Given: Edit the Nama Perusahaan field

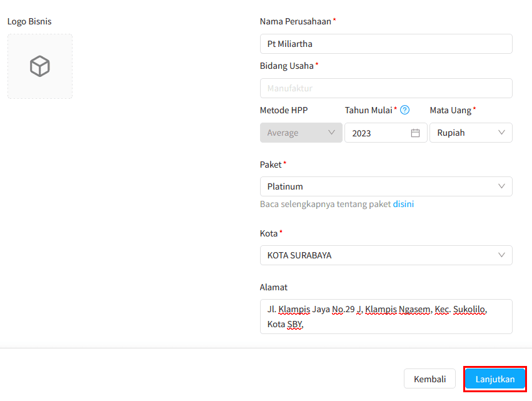Looking at the screenshot, I should point(386,44).
